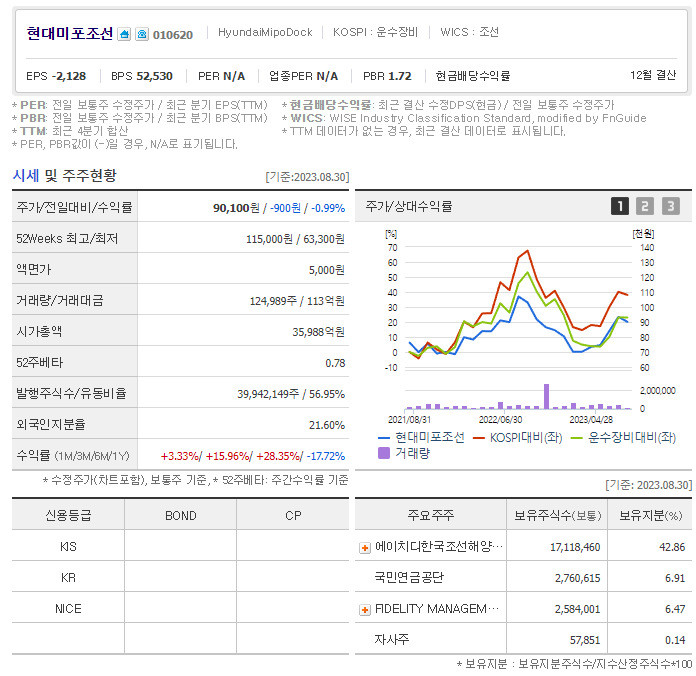Click the HyundaiMipoDock English name
The width and height of the screenshot is (696, 676).
click(265, 32)
